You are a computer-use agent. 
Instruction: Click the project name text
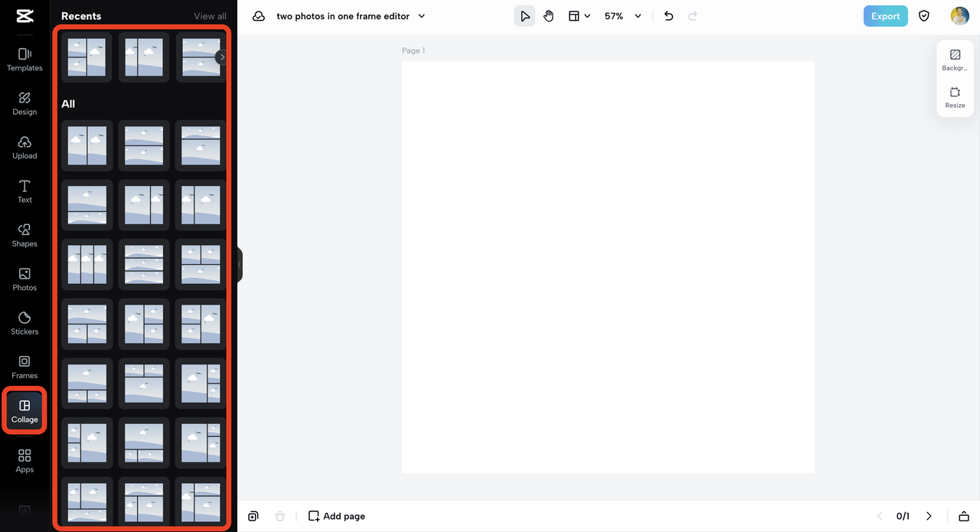click(x=343, y=16)
